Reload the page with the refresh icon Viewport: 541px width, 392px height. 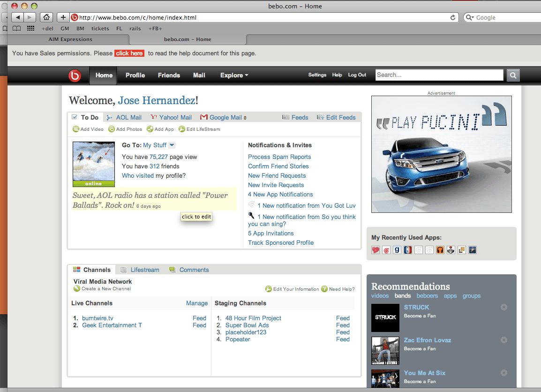click(x=453, y=18)
